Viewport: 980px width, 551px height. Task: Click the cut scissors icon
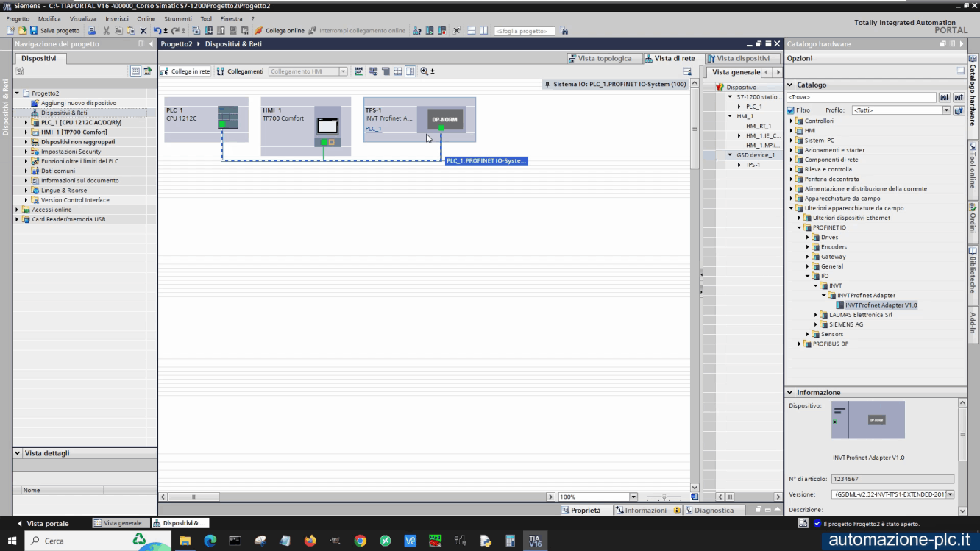point(107,31)
